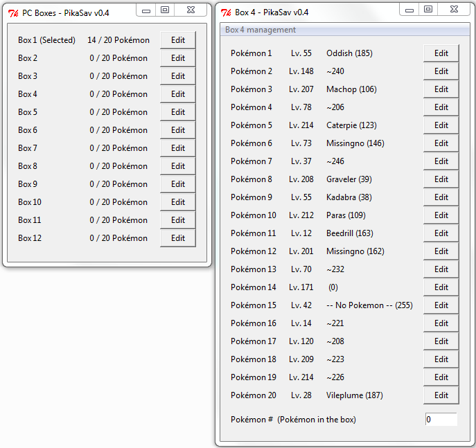Edit Pokémon 14 level 171 entry
476x448 pixels.
point(441,287)
